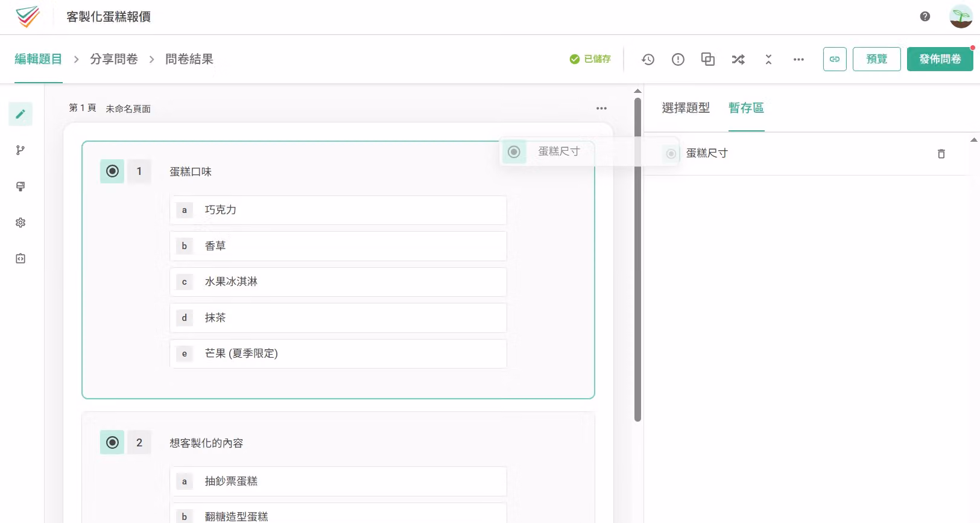The image size is (980, 523).
Task: Click the copy link button icon
Action: click(835, 59)
